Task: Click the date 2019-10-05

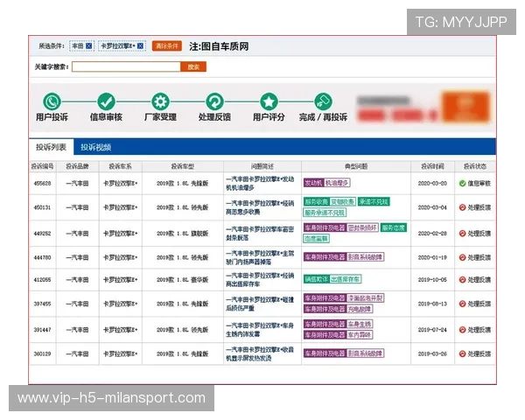Action: [432, 280]
